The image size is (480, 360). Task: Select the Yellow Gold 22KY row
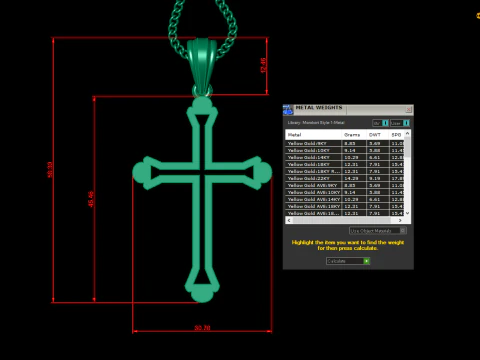(x=345, y=178)
